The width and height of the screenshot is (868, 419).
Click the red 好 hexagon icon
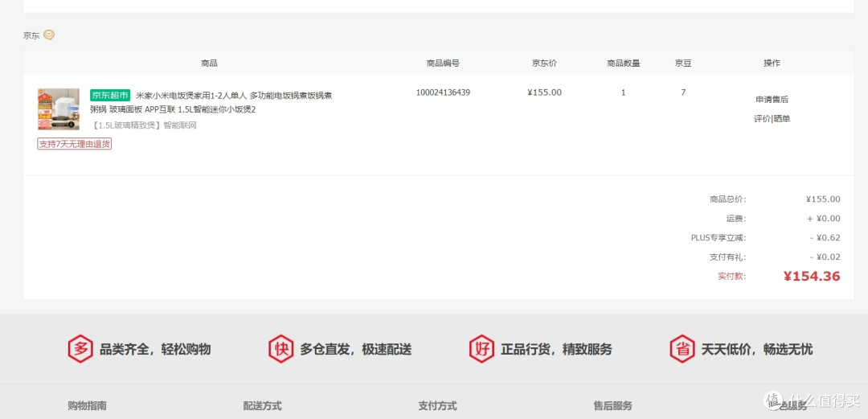tap(481, 349)
